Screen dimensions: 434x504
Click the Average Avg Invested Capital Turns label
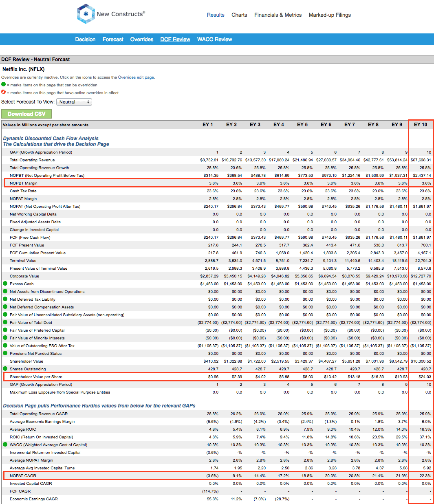point(42,468)
